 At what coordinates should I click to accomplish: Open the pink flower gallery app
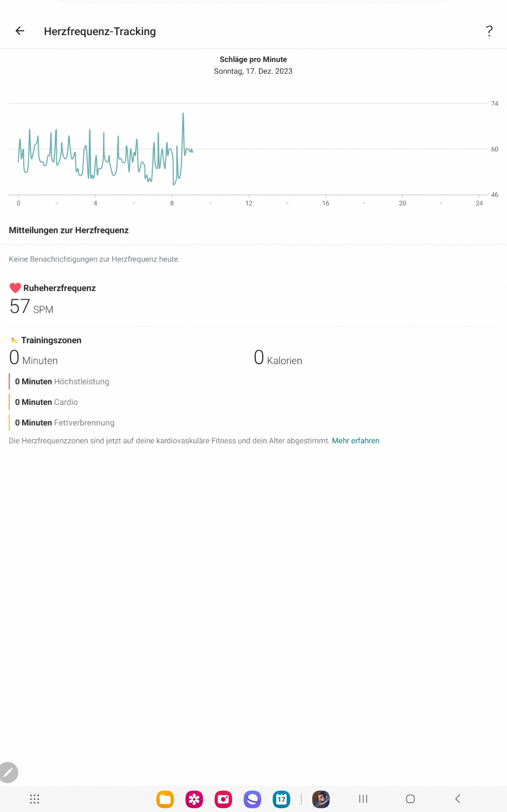[x=194, y=799]
